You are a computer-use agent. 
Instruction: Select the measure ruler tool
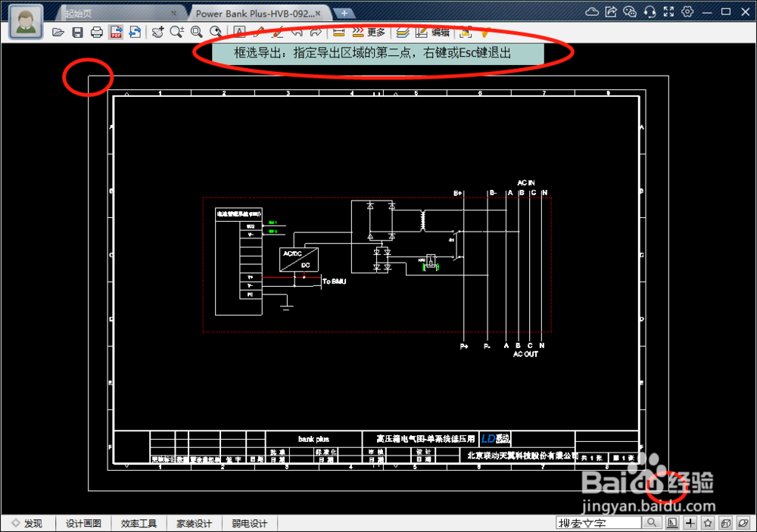tap(338, 33)
